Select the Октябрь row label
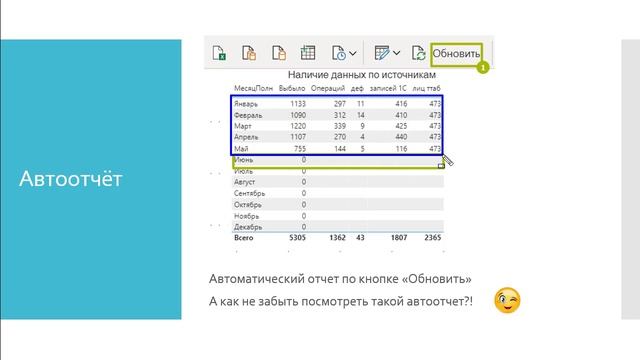This screenshot has height=360, width=640. 247,204
